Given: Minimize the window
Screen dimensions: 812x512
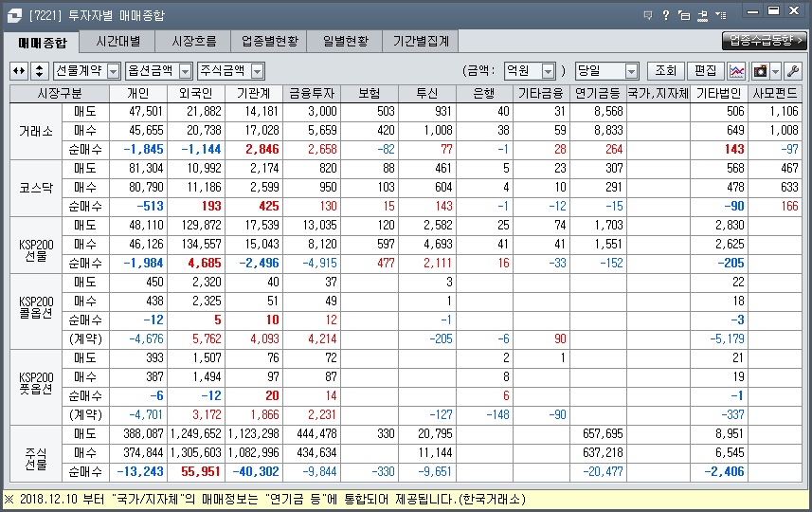Looking at the screenshot, I should (753, 10).
